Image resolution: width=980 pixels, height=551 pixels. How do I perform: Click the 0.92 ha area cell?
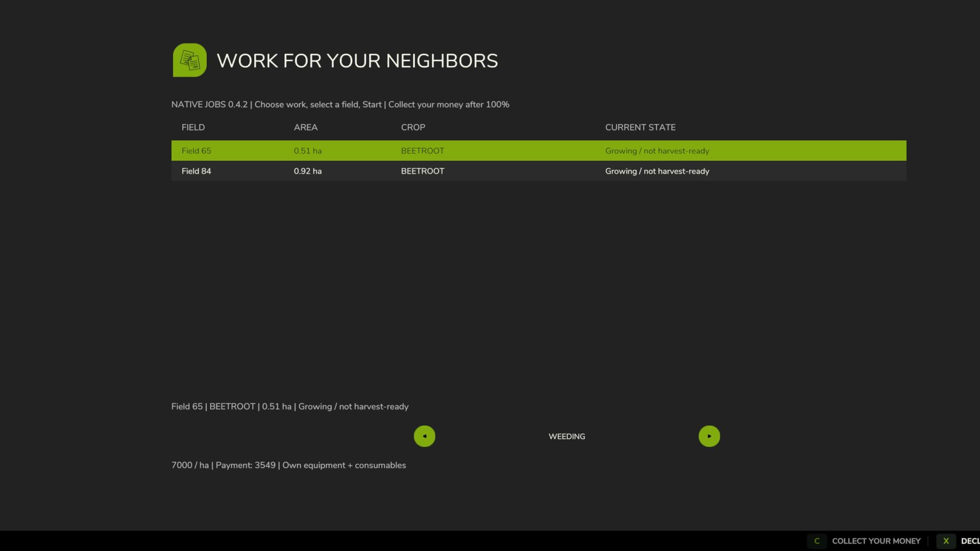pos(308,171)
